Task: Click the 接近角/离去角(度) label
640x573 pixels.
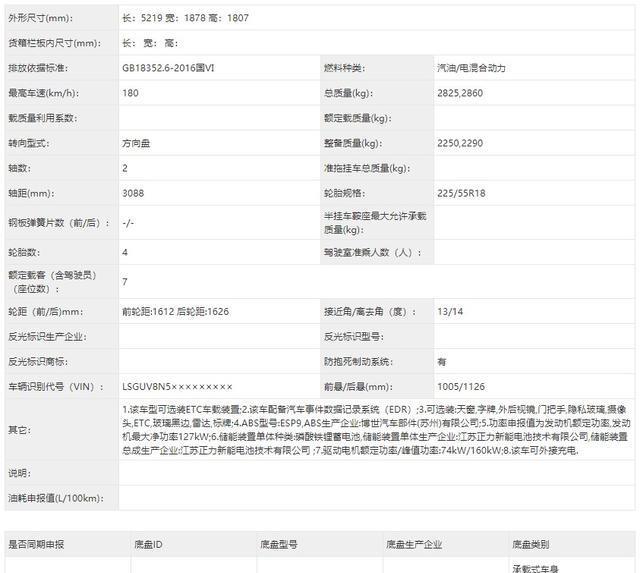Action: (370, 311)
